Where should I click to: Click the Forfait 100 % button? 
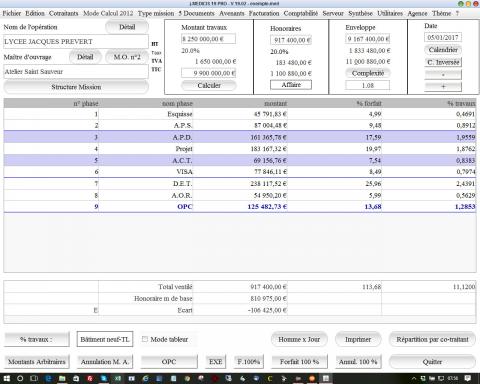click(299, 362)
